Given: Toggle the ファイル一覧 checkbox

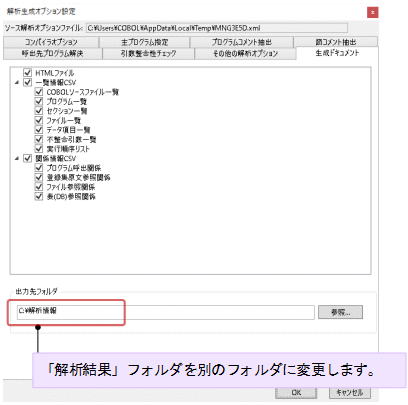Looking at the screenshot, I should (39, 120).
